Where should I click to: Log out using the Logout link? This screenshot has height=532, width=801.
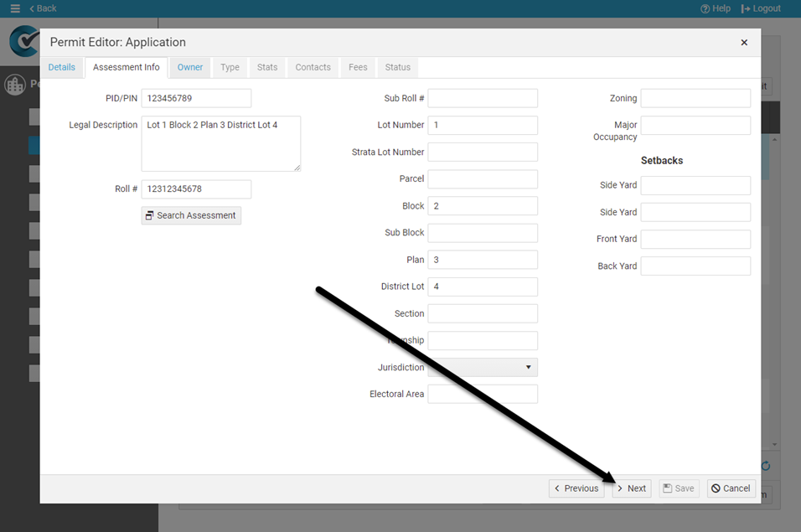pyautogui.click(x=761, y=8)
